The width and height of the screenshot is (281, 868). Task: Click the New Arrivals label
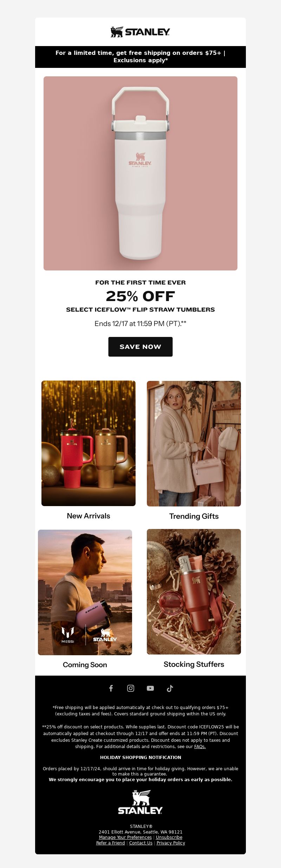coord(89,516)
